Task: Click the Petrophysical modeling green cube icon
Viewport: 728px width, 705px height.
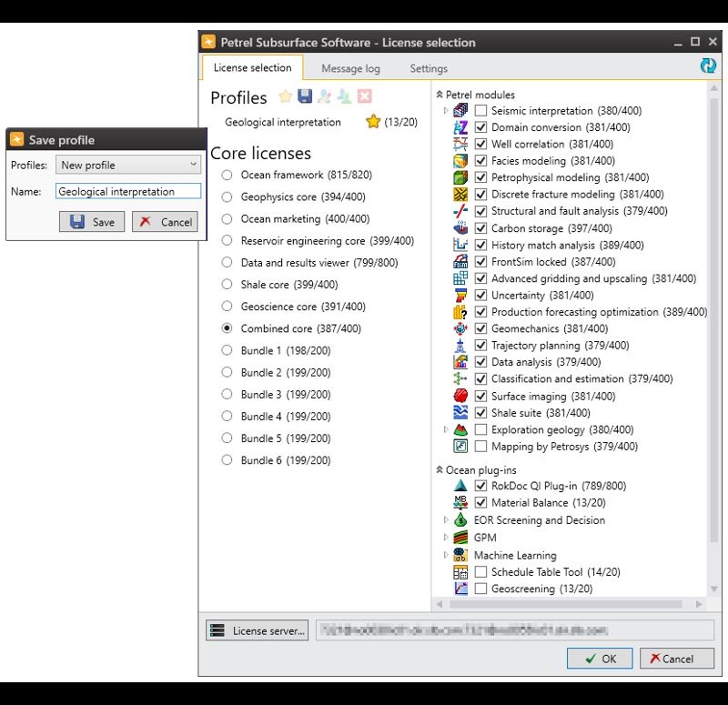Action: 460,177
